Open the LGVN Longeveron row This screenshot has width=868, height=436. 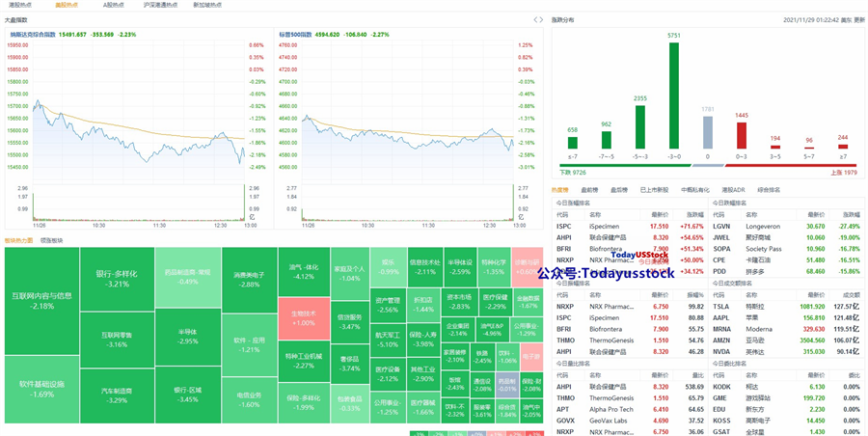coord(787,226)
